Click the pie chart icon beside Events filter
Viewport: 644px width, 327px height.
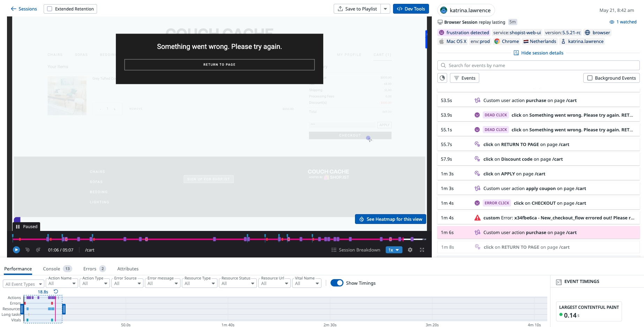442,78
